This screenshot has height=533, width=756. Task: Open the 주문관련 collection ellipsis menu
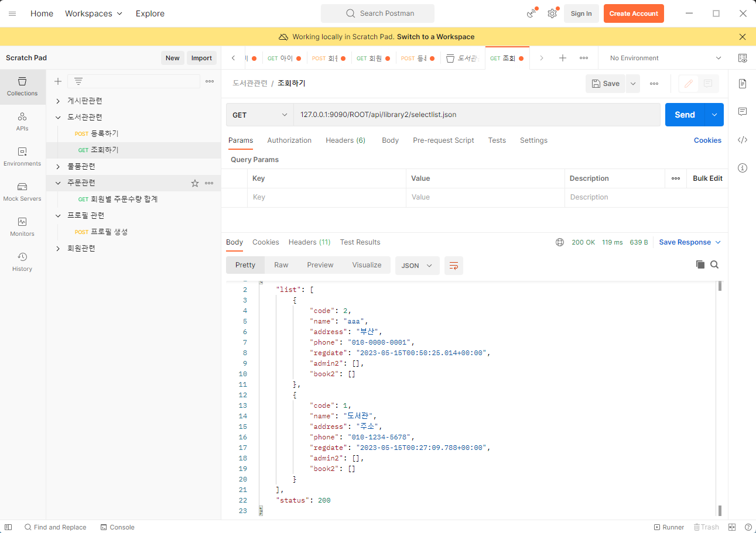pyautogui.click(x=209, y=183)
